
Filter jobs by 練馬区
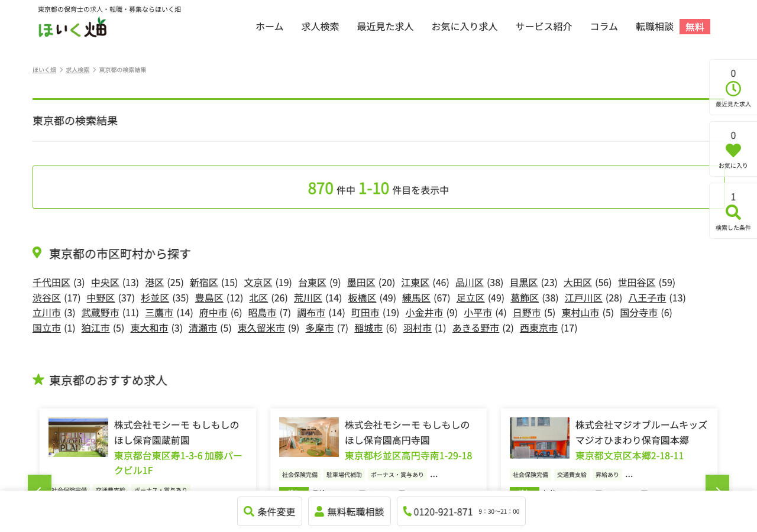tap(416, 298)
